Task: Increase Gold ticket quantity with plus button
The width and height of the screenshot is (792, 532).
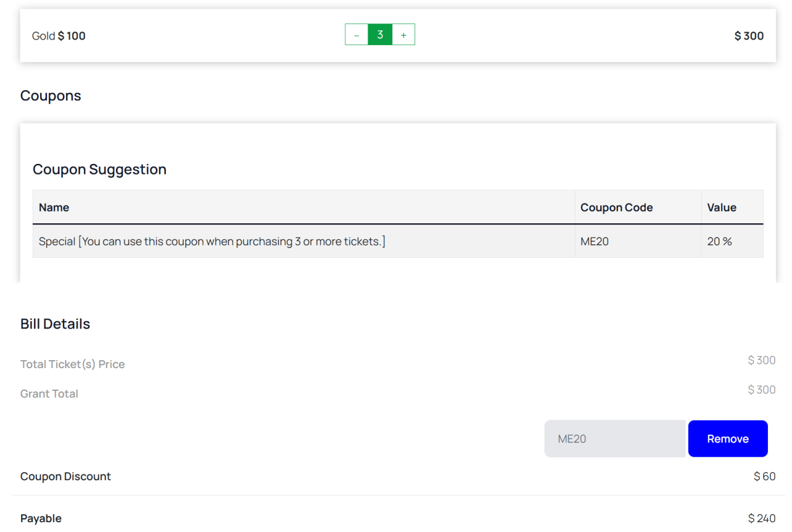Action: pos(403,35)
